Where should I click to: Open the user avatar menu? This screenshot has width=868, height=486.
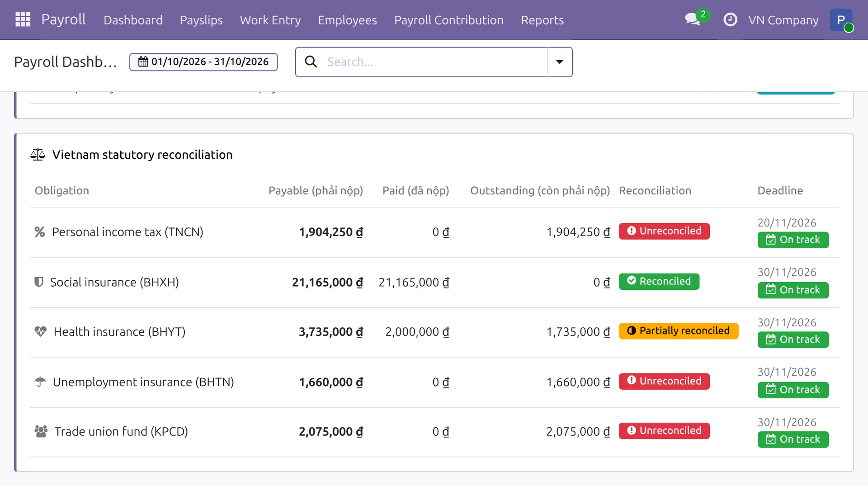click(x=841, y=20)
